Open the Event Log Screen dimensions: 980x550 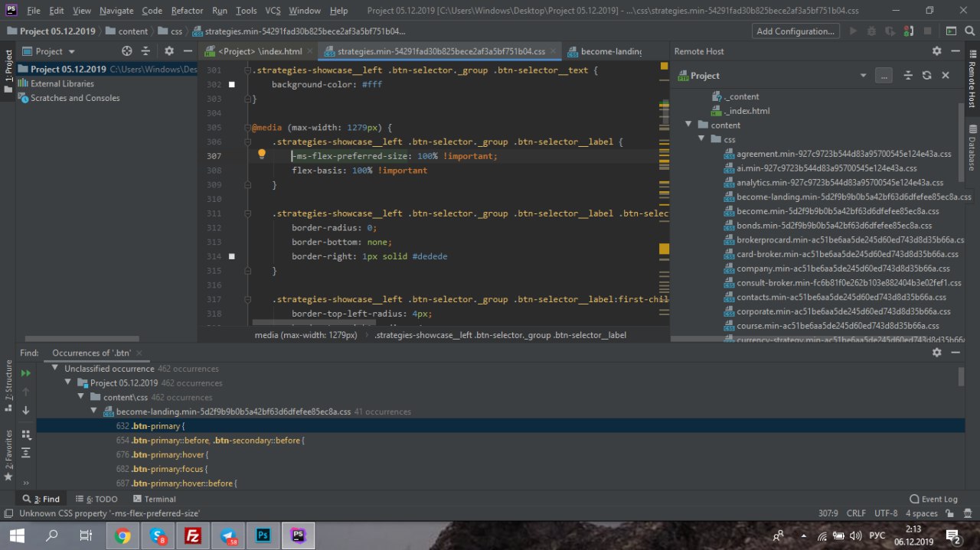tap(933, 499)
